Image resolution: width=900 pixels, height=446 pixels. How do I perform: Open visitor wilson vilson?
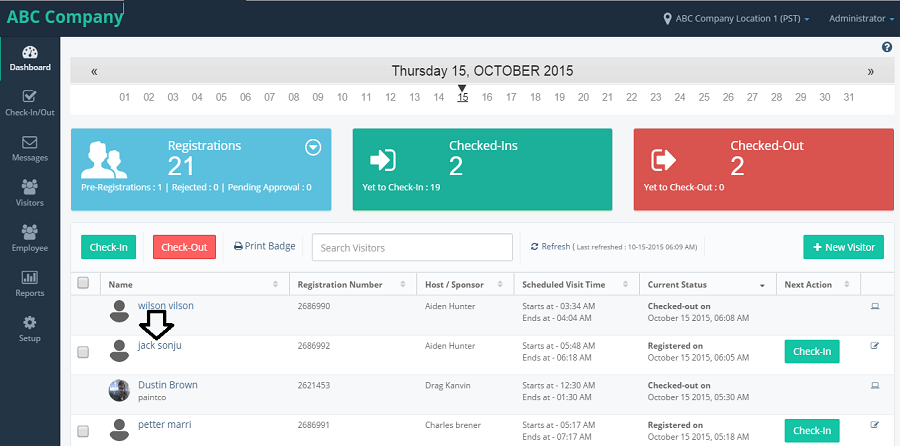click(166, 306)
